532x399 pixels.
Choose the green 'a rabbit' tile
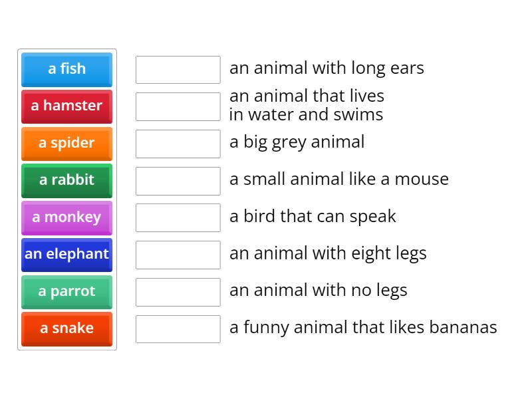(x=66, y=180)
